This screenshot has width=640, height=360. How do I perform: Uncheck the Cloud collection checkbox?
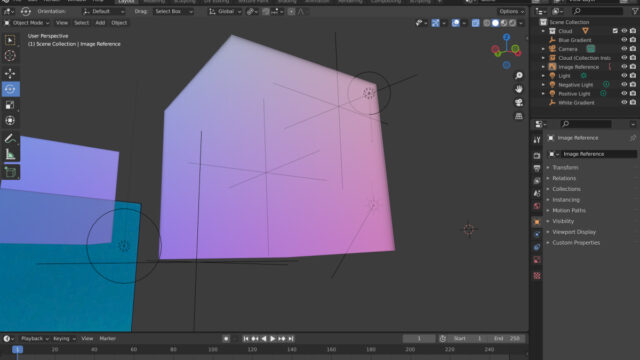615,31
